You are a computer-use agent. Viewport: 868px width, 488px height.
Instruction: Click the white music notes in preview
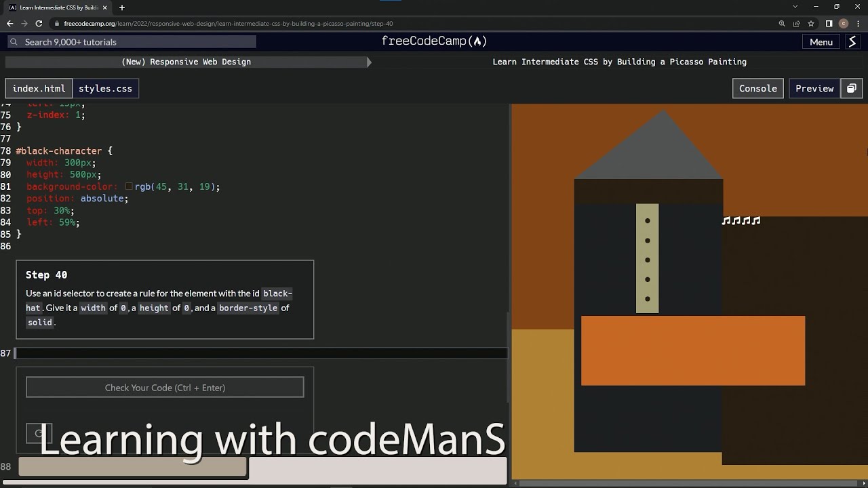click(x=741, y=220)
